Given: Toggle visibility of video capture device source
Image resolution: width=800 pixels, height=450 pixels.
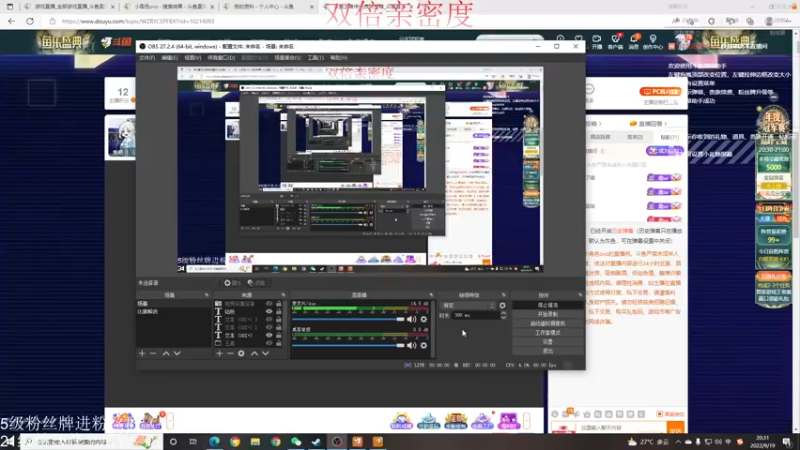Looking at the screenshot, I should click(269, 304).
